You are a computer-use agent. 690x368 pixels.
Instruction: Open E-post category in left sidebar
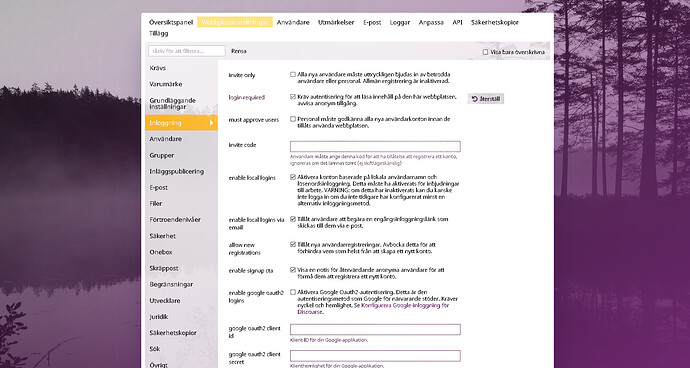(181, 188)
